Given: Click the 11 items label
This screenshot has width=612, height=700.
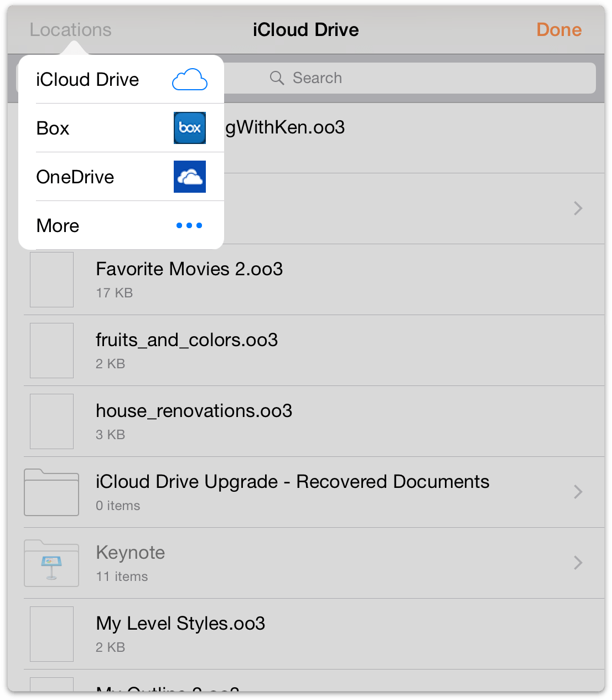Looking at the screenshot, I should (x=122, y=577).
